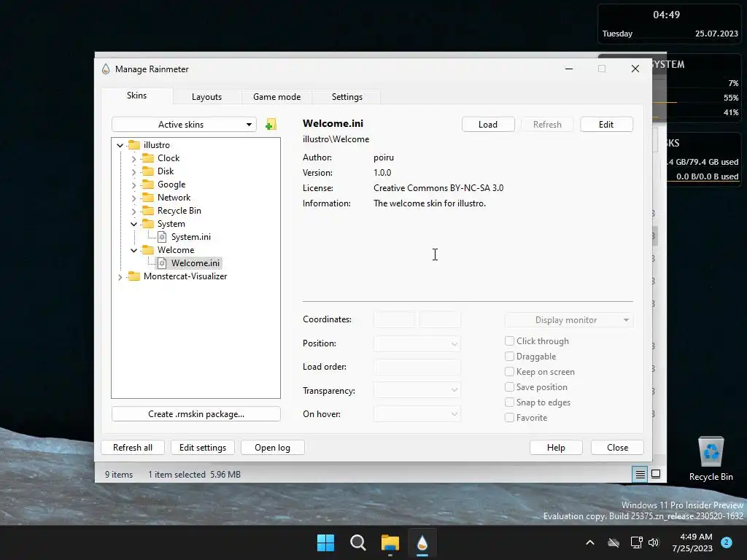Click the Network folder icon
Viewport: 747px width, 560px height.
[148, 197]
